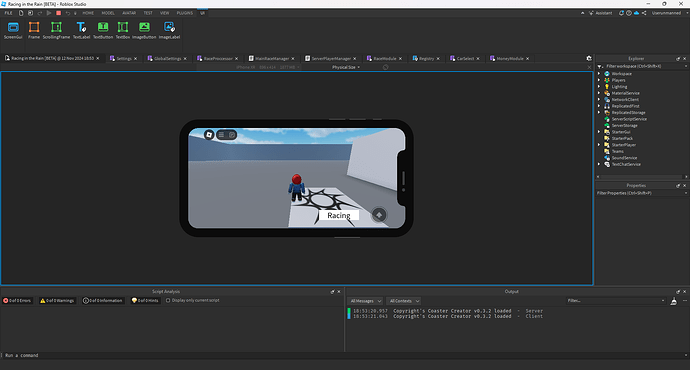Insert a TextButton element

[103, 30]
